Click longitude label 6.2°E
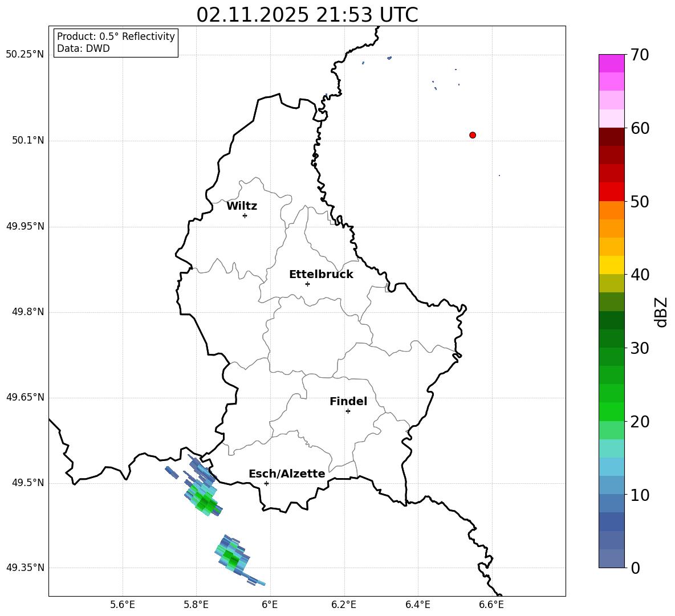 pos(344,605)
